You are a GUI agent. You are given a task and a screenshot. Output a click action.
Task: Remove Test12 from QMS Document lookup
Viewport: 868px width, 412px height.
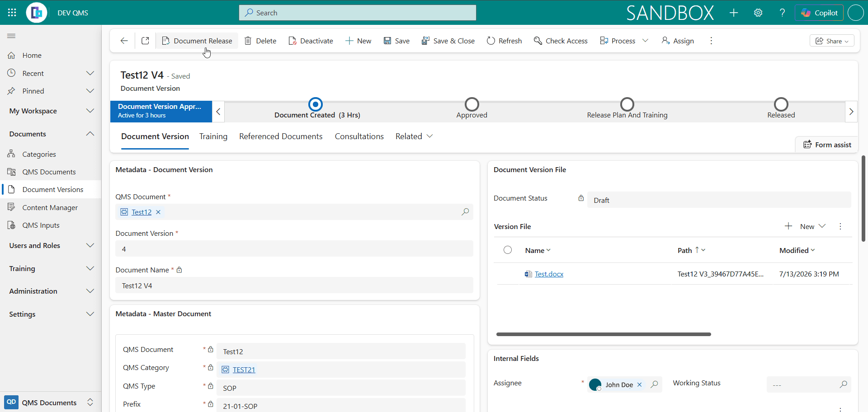[158, 212]
